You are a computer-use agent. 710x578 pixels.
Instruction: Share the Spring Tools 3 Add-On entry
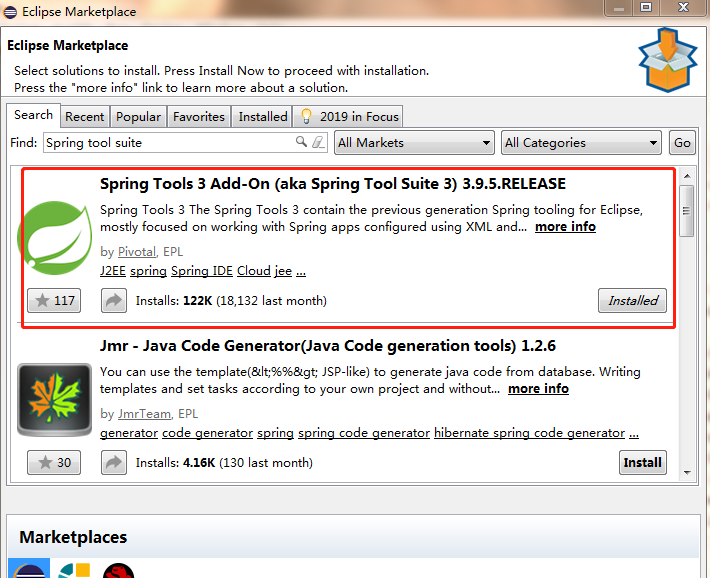pos(114,300)
